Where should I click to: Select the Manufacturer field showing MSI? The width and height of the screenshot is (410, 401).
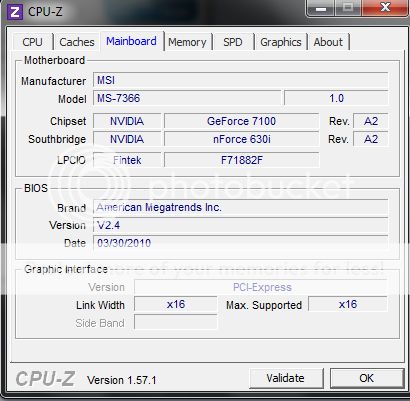click(240, 80)
